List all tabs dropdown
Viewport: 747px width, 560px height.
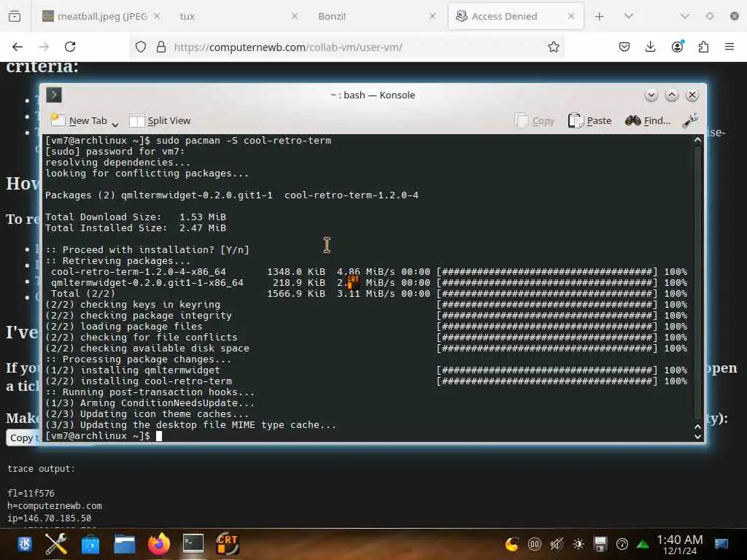pyautogui.click(x=628, y=16)
